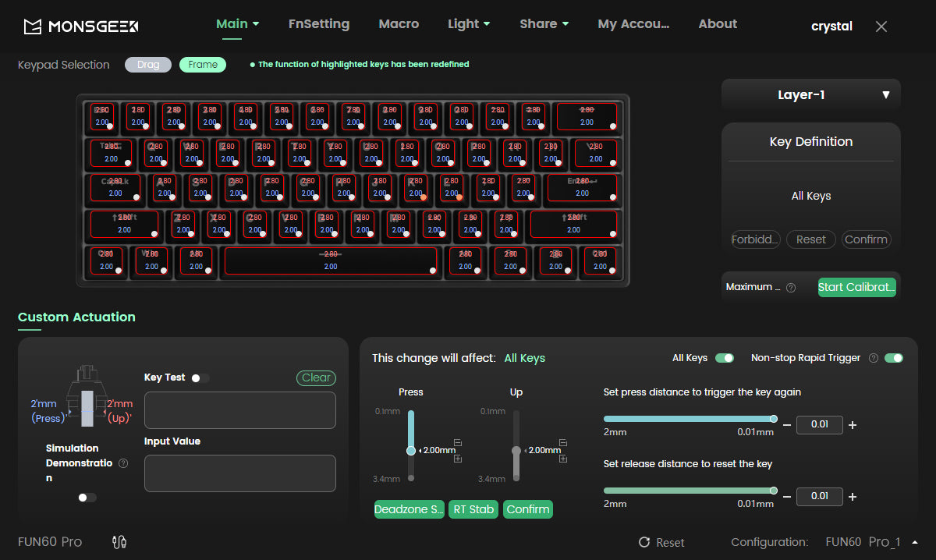Expand the Main menu dropdown

(x=238, y=23)
